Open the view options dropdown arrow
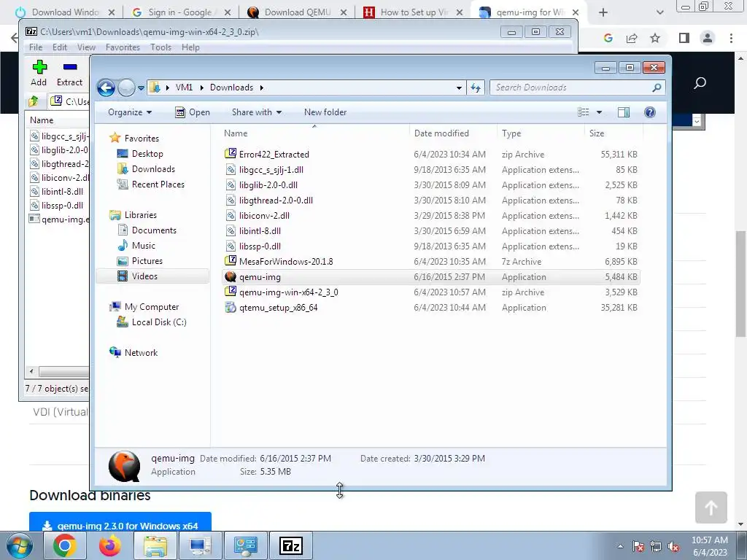The image size is (747, 560). (600, 112)
